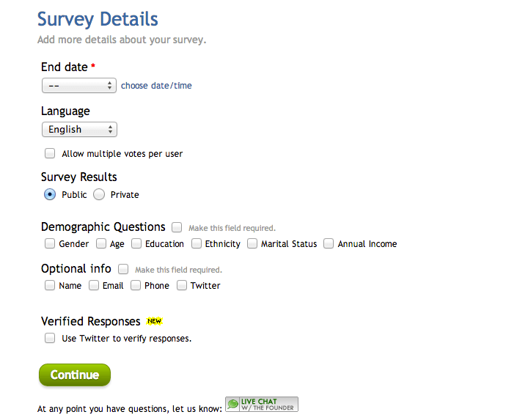Tick the Phone optional info checkbox
506x420 pixels.
tap(136, 285)
